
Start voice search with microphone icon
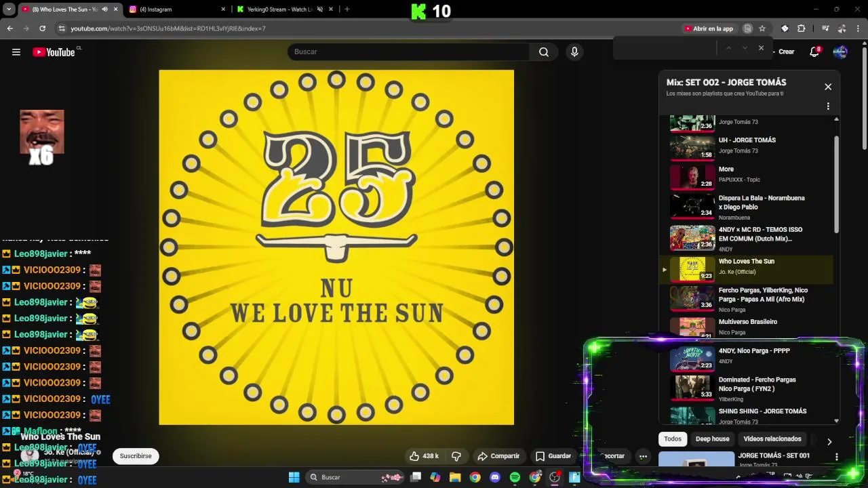[x=574, y=52]
